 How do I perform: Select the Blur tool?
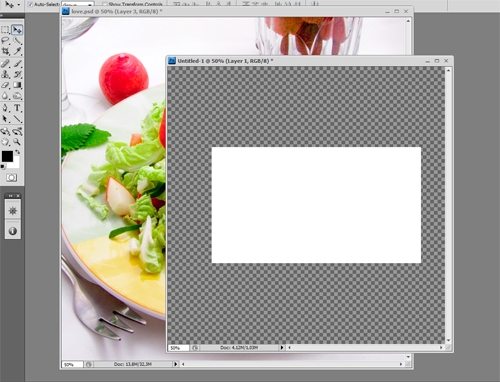click(x=5, y=96)
